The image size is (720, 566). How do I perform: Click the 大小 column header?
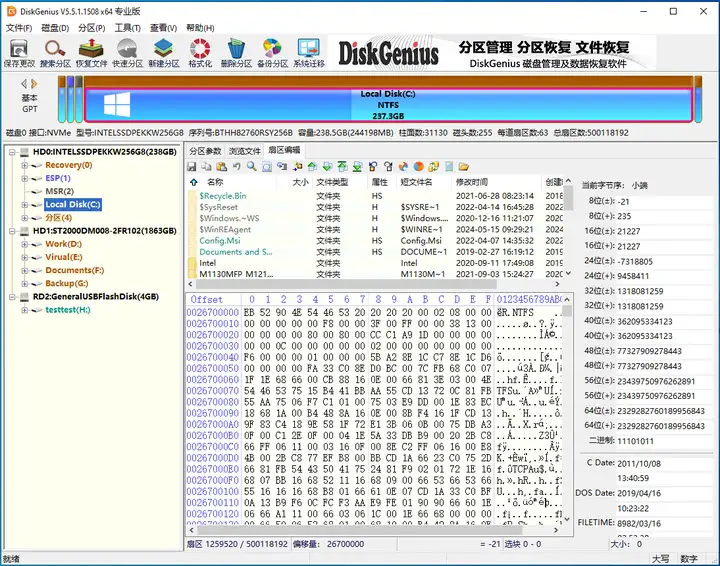pyautogui.click(x=300, y=182)
